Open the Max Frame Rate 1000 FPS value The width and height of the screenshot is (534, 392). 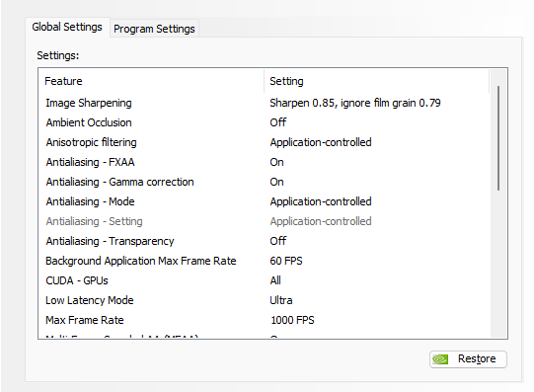(x=292, y=320)
